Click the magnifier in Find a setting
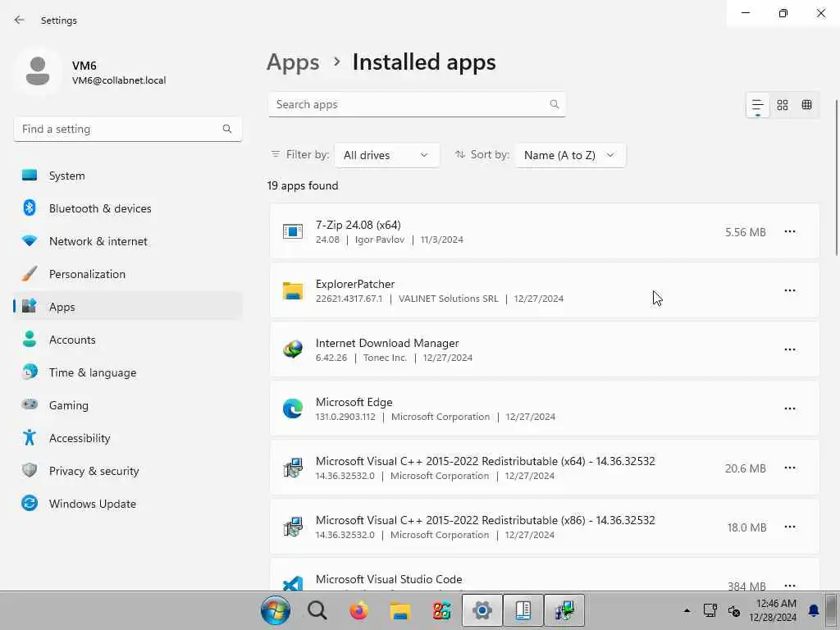This screenshot has width=840, height=630. point(227,129)
